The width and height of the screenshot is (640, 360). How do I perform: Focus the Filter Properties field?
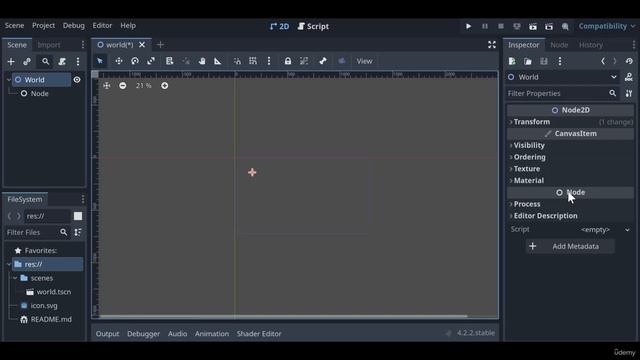[x=562, y=93]
